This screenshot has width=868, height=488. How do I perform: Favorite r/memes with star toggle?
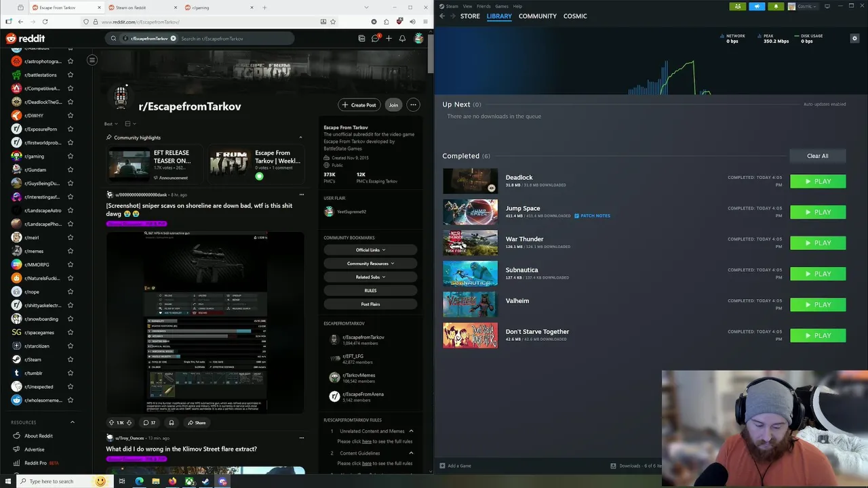pyautogui.click(x=71, y=251)
